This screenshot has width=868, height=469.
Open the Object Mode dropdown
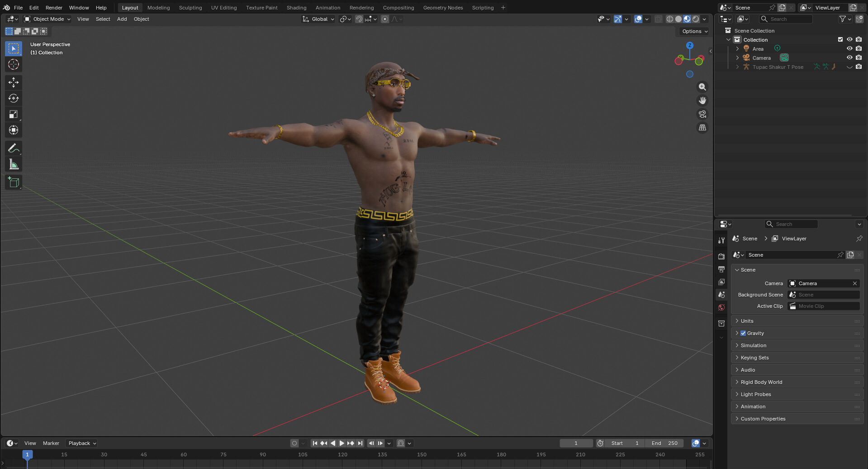pyautogui.click(x=47, y=19)
